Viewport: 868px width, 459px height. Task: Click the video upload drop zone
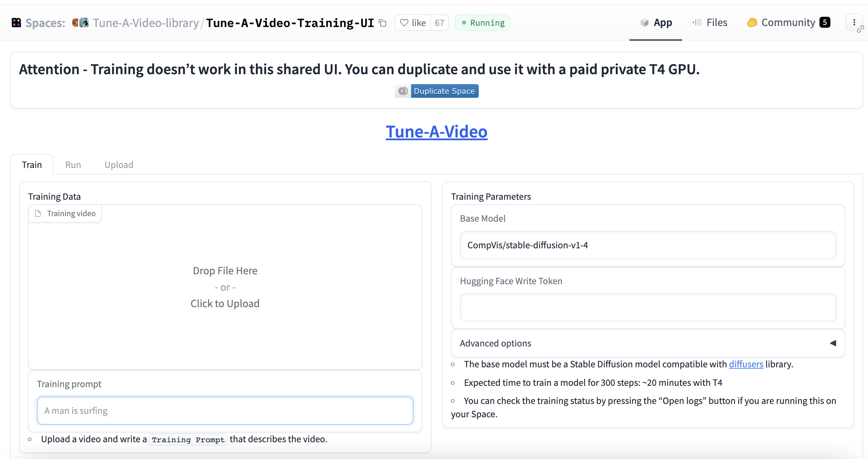tap(225, 287)
